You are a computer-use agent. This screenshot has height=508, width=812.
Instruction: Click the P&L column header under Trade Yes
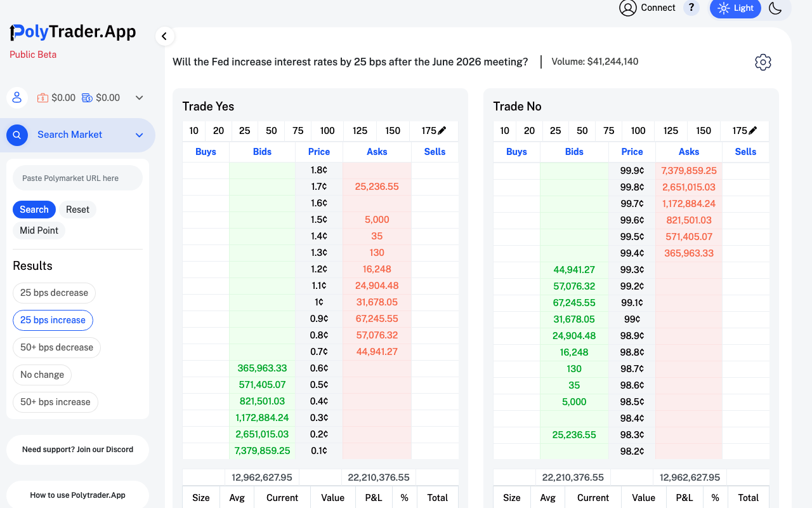[374, 498]
